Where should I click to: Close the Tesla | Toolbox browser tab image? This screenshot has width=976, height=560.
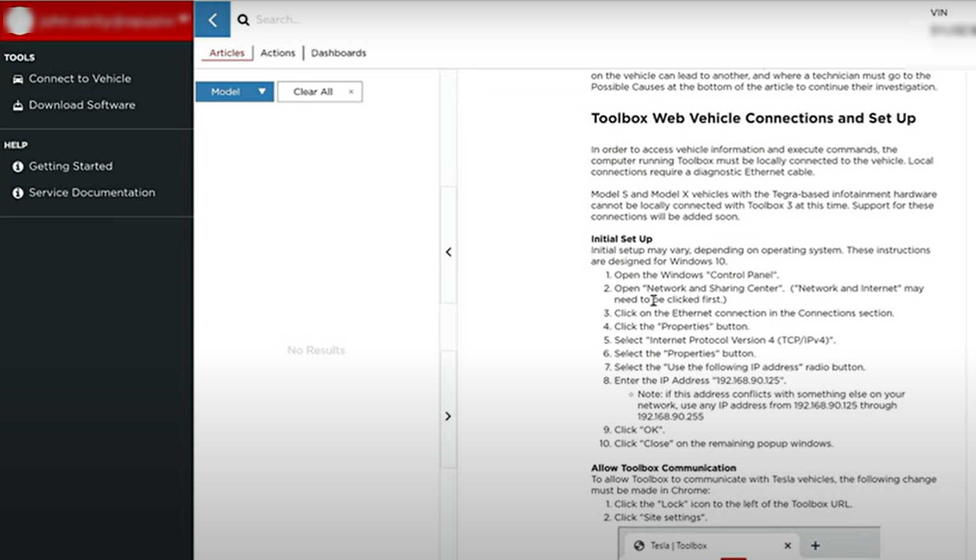(788, 546)
